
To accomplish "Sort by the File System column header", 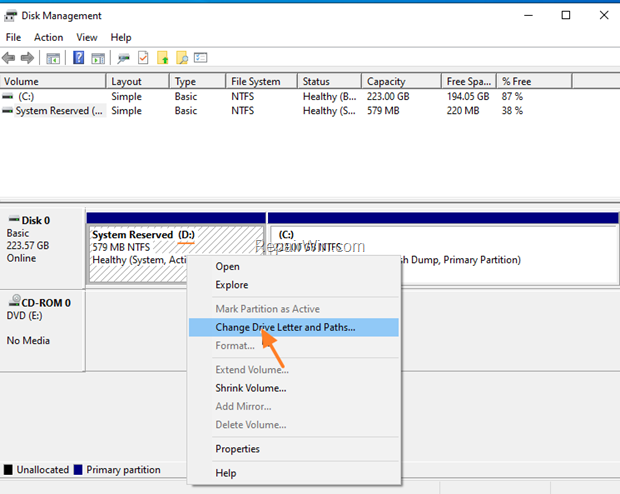I will pyautogui.click(x=261, y=81).
